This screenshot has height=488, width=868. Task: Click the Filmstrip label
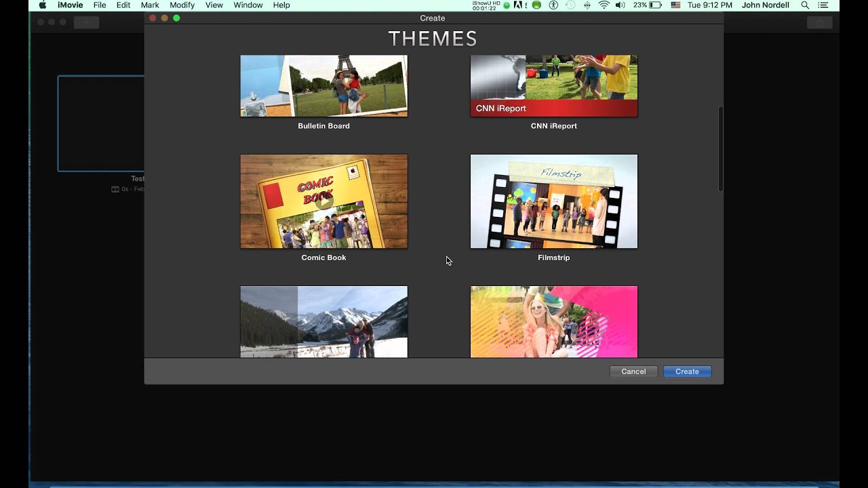tap(554, 258)
